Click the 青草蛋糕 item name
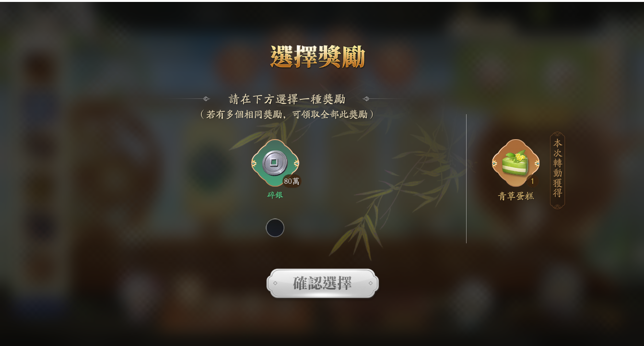This screenshot has height=346, width=644. point(515,196)
